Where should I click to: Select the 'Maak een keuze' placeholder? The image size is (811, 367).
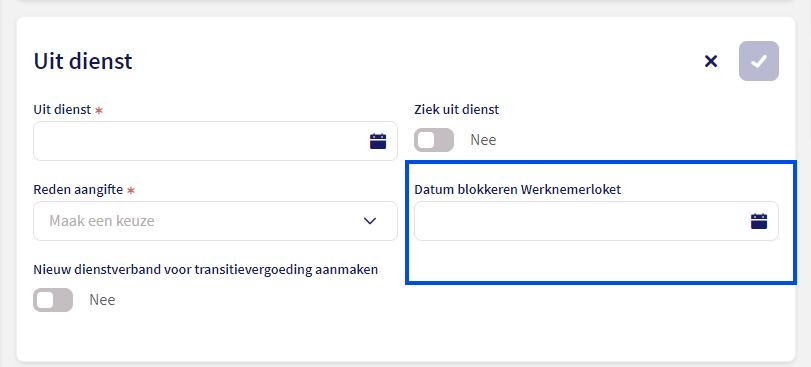point(102,221)
